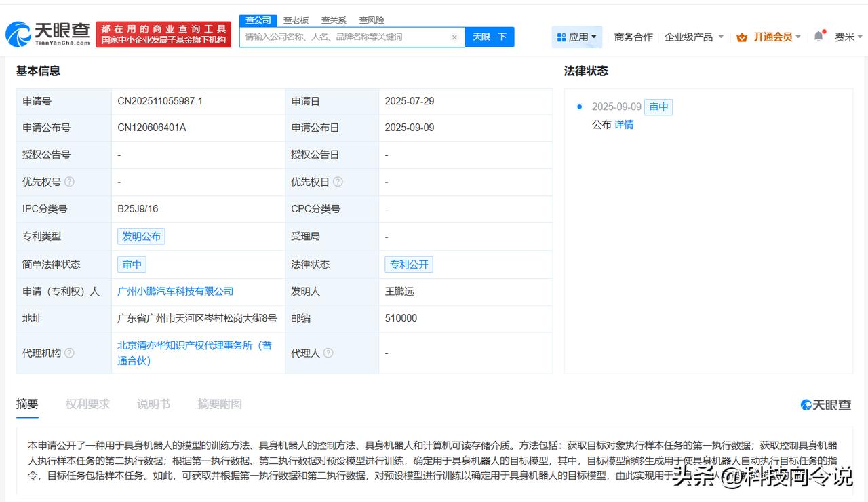Click the 专利公开 legal status tag
The width and height of the screenshot is (868, 502).
coord(409,264)
